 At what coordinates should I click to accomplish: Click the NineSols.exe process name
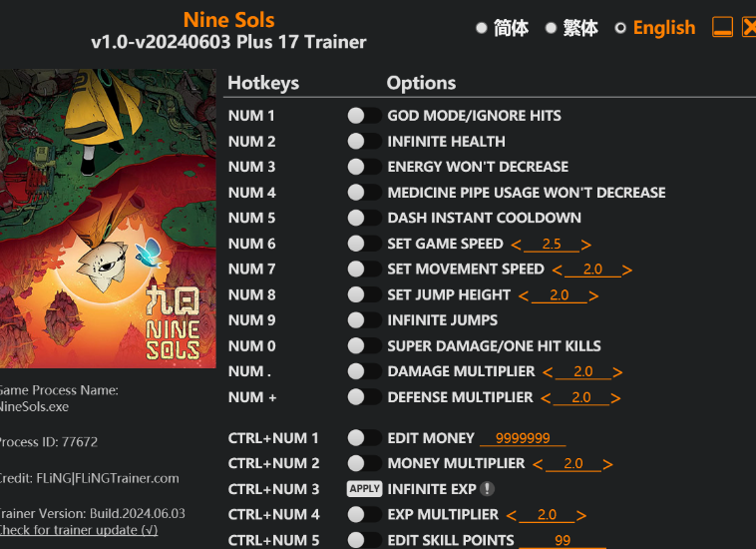[x=34, y=406]
